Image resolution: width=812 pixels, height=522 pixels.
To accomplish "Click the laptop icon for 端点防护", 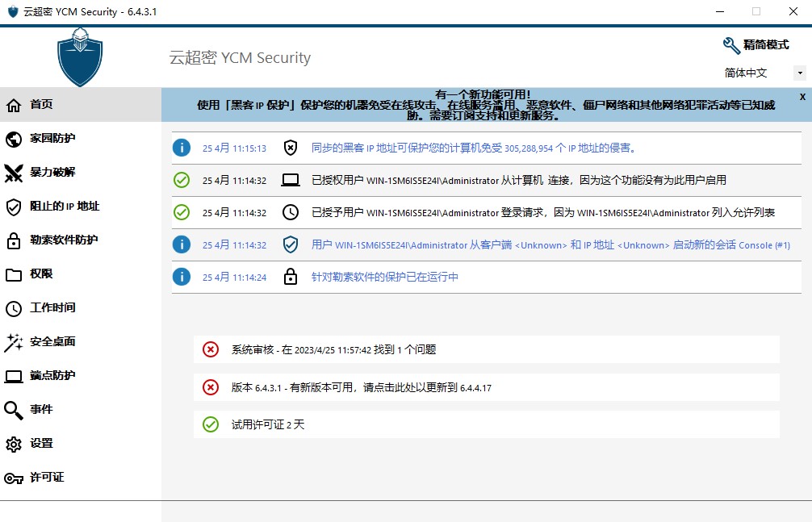I will tap(14, 377).
